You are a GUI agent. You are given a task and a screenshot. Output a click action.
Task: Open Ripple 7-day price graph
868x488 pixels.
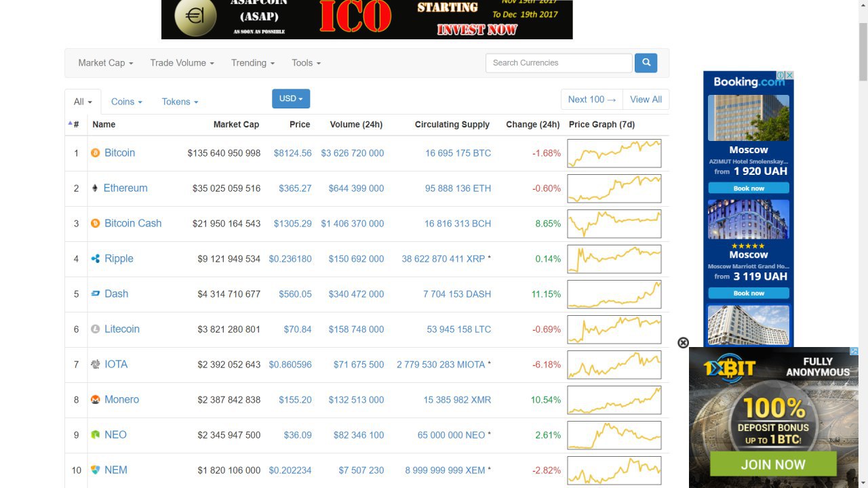tap(614, 259)
